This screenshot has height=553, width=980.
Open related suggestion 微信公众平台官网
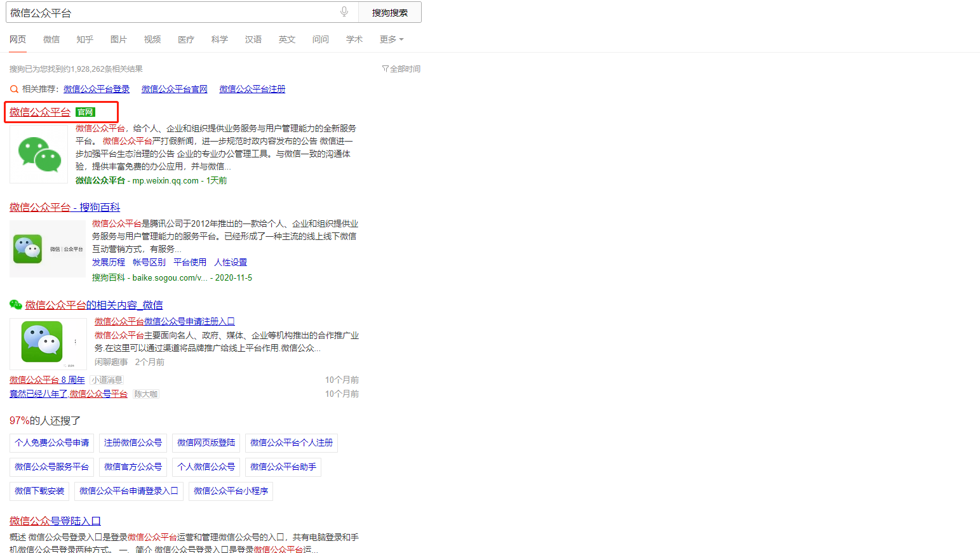175,89
